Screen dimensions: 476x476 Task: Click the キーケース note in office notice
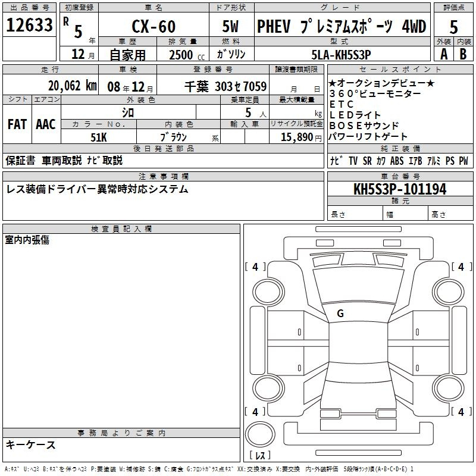click(31, 445)
